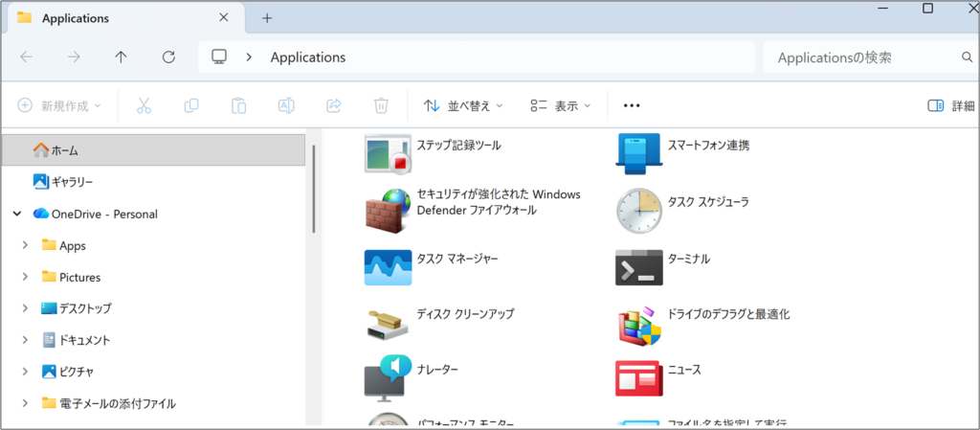Viewport: 980px width, 430px height.
Task: Click the refresh button in the navigation bar
Action: tap(168, 57)
